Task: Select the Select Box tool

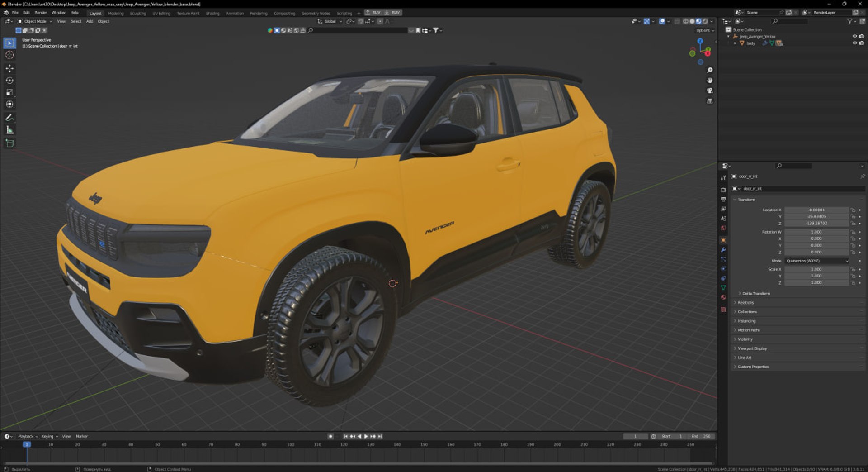Action: (9, 43)
